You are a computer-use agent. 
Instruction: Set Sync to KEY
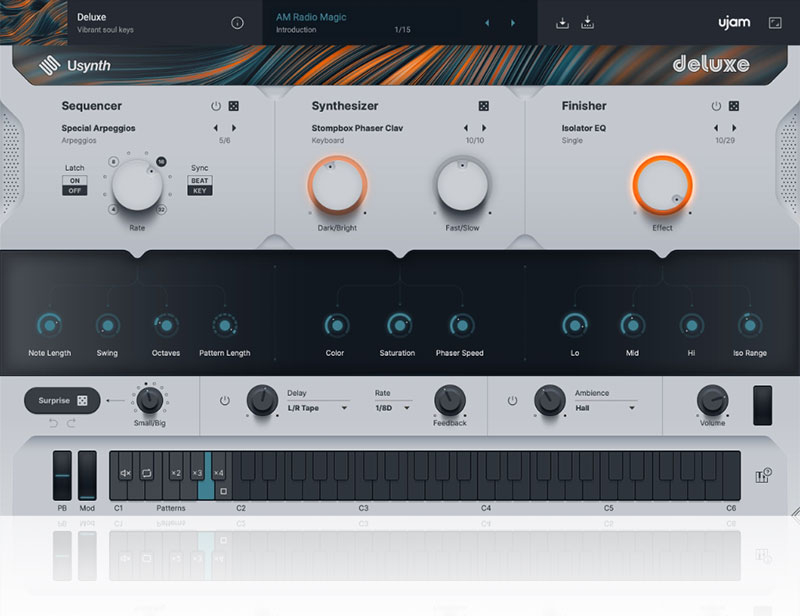(x=199, y=190)
